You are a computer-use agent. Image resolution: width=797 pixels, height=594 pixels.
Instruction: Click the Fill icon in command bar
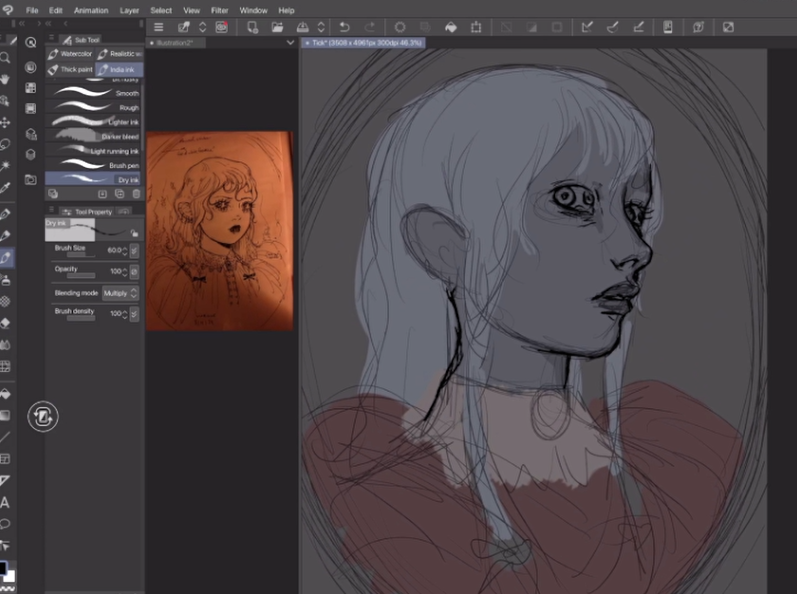[451, 27]
